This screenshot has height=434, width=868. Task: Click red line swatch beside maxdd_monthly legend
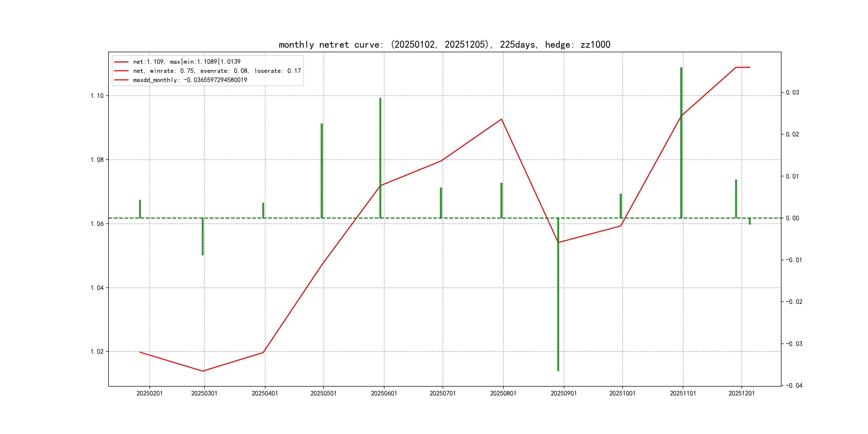[x=121, y=80]
